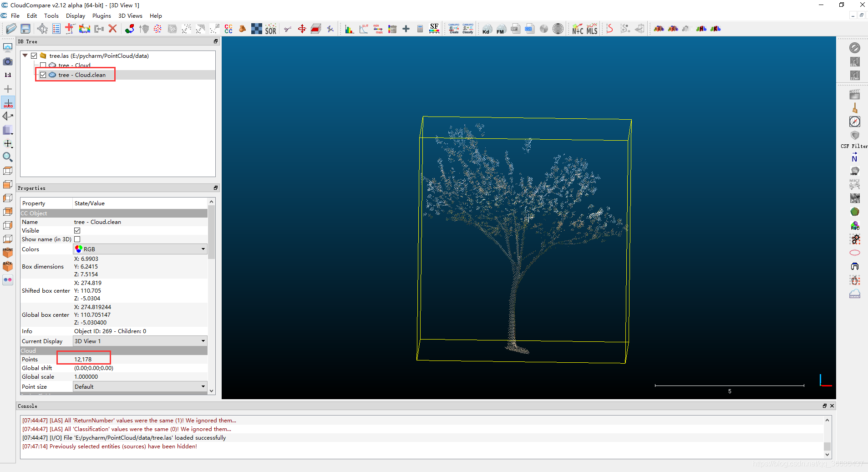
Task: Click the CC connected components icon
Action: pos(228,29)
